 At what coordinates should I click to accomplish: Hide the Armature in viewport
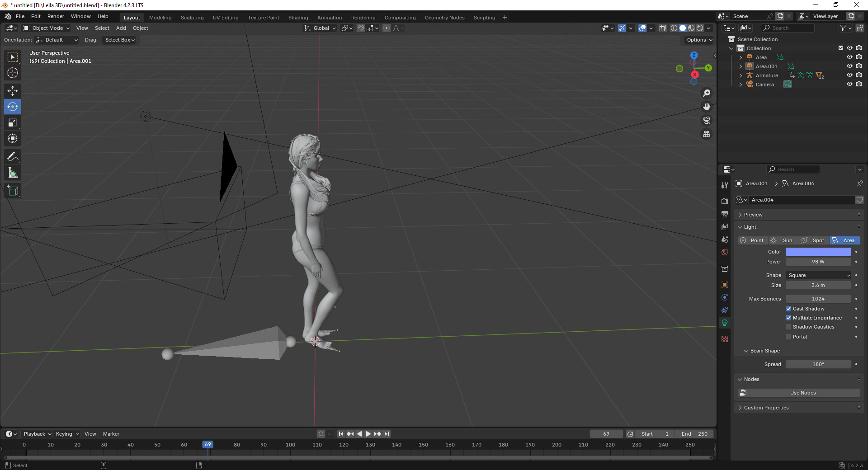(x=849, y=75)
